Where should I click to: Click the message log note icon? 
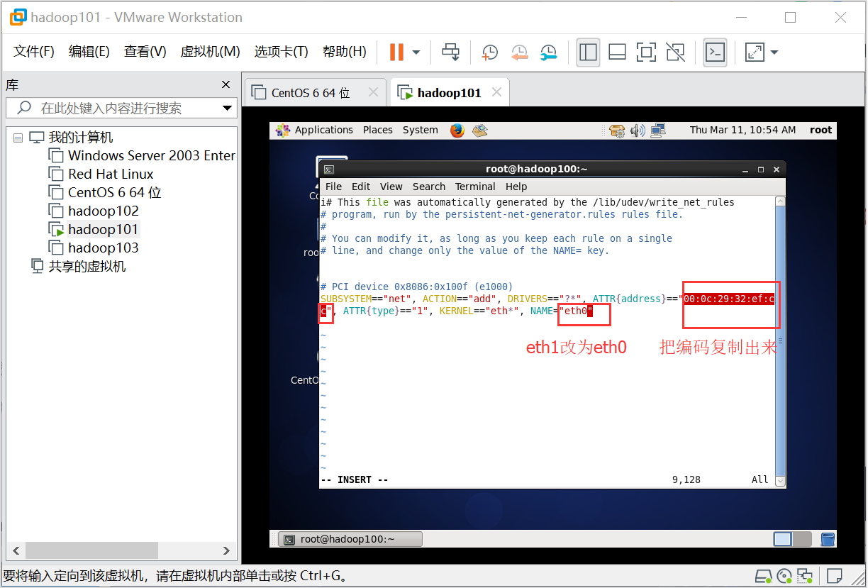coord(835,575)
